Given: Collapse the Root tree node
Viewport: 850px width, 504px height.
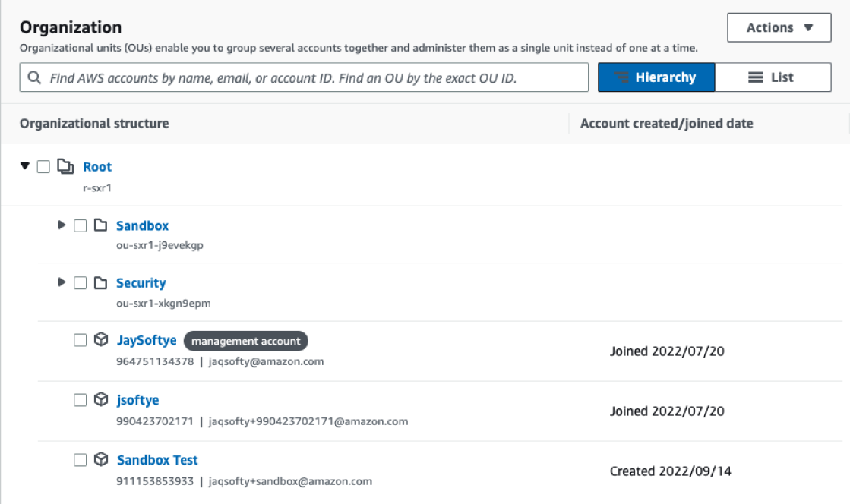Looking at the screenshot, I should tap(24, 165).
